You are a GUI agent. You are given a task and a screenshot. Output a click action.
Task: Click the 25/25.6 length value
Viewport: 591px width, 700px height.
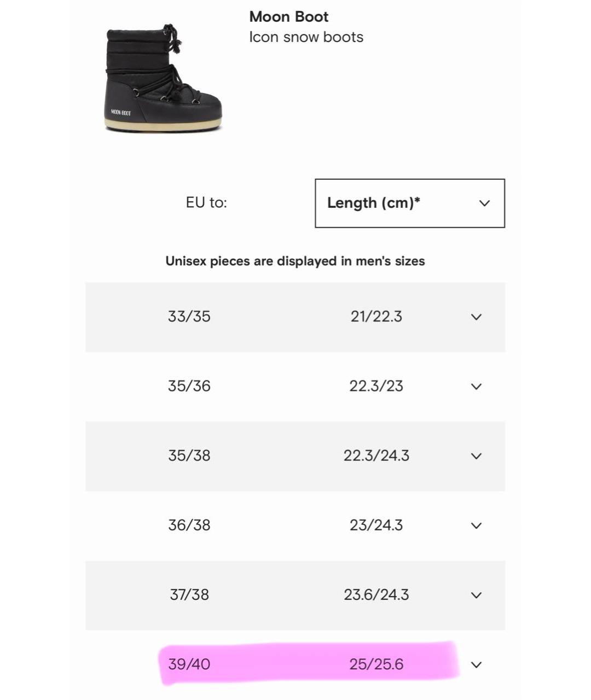click(x=376, y=664)
